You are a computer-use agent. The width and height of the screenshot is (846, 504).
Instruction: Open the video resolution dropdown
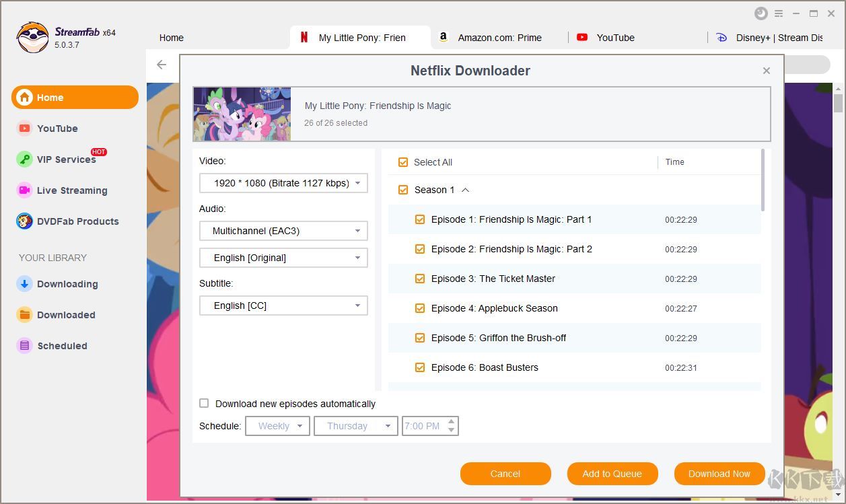[x=283, y=182]
